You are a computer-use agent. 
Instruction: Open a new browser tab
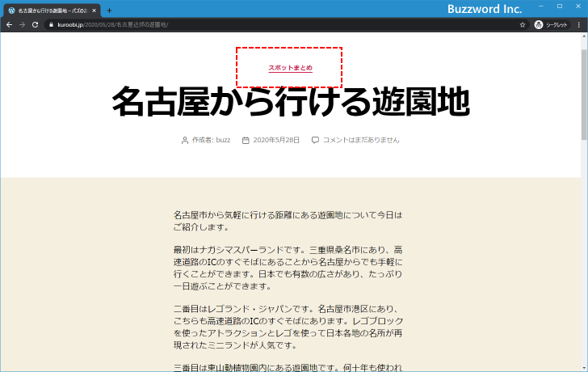109,11
